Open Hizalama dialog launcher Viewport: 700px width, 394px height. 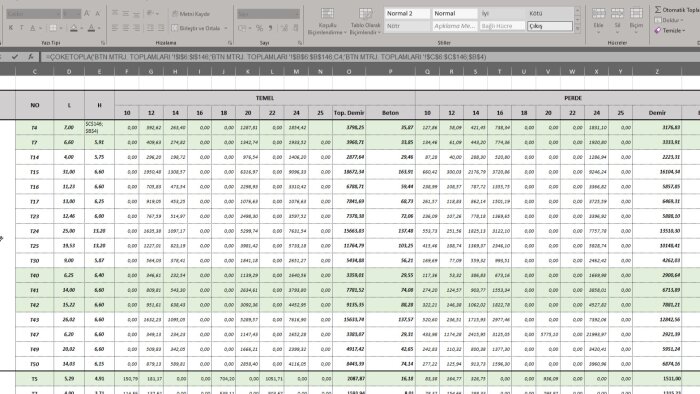tap(230, 43)
